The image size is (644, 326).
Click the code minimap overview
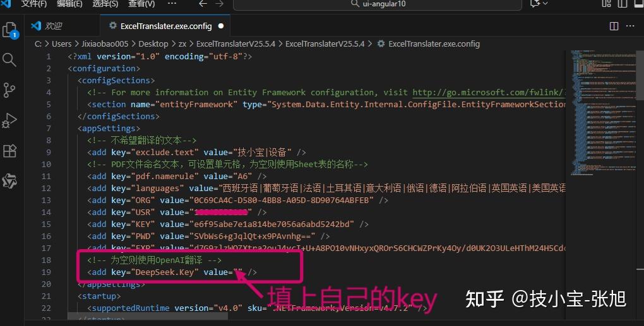click(x=603, y=113)
